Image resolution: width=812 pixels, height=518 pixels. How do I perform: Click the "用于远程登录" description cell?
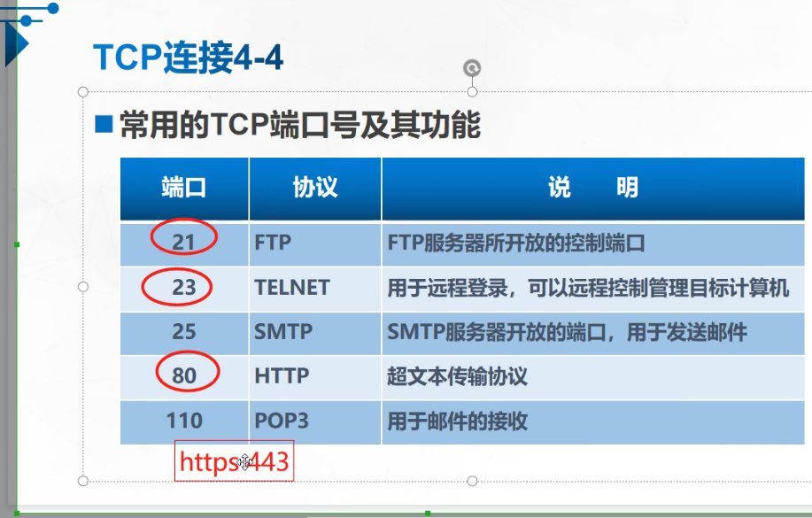point(593,289)
